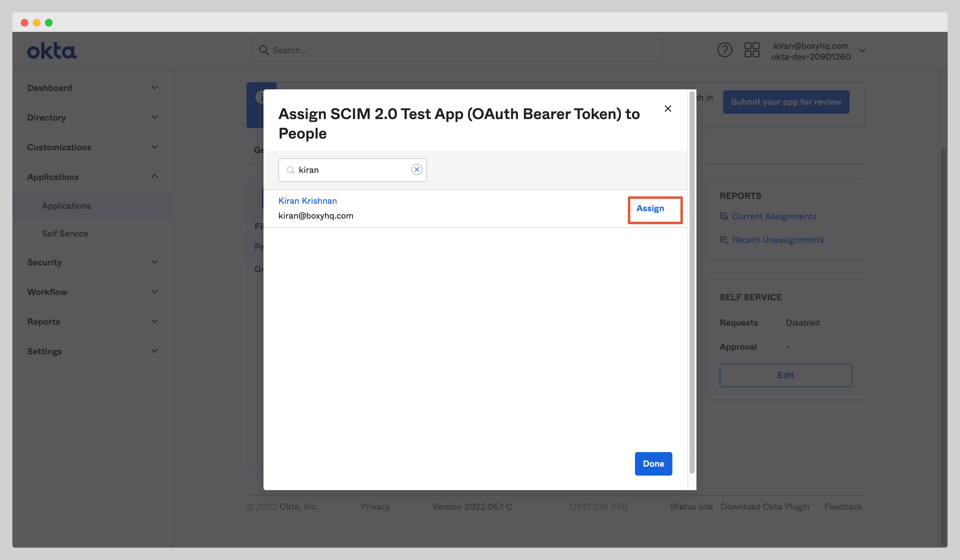Image resolution: width=960 pixels, height=560 pixels.
Task: Close the assign dialog with the X
Action: pyautogui.click(x=668, y=109)
